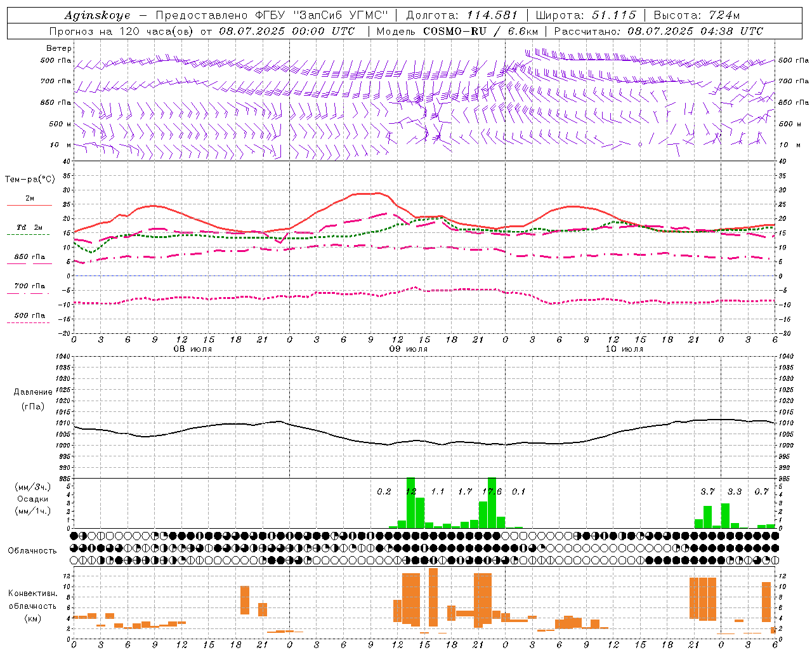Click the '09 июля' date label
The width and height of the screenshot is (812, 650).
click(409, 349)
